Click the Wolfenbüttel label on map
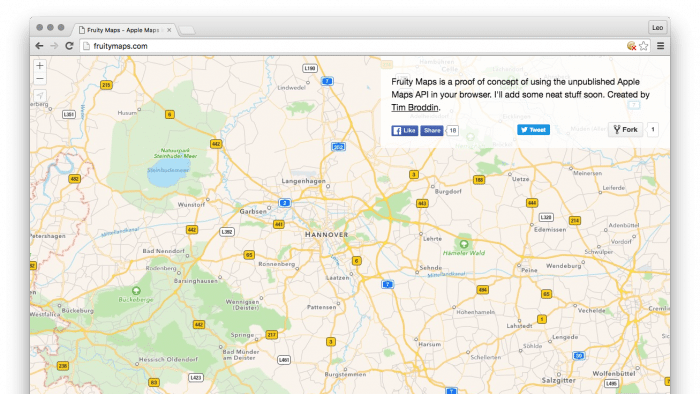 pyautogui.click(x=614, y=373)
